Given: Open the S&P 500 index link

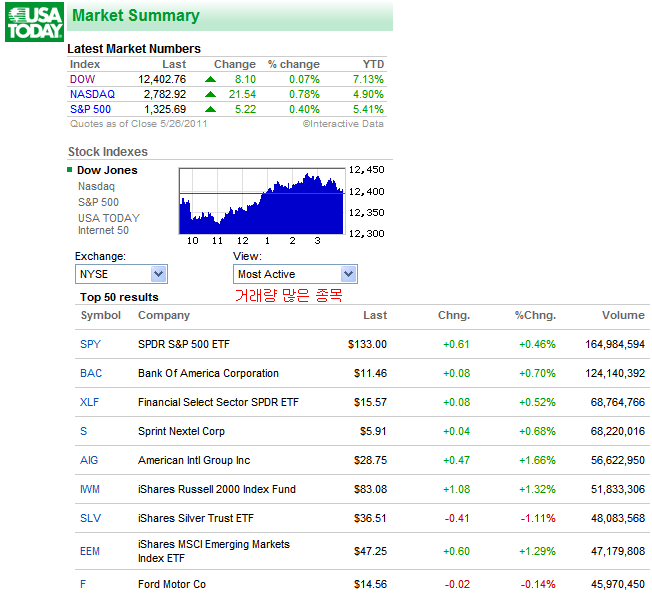Looking at the screenshot, I should tap(90, 109).
